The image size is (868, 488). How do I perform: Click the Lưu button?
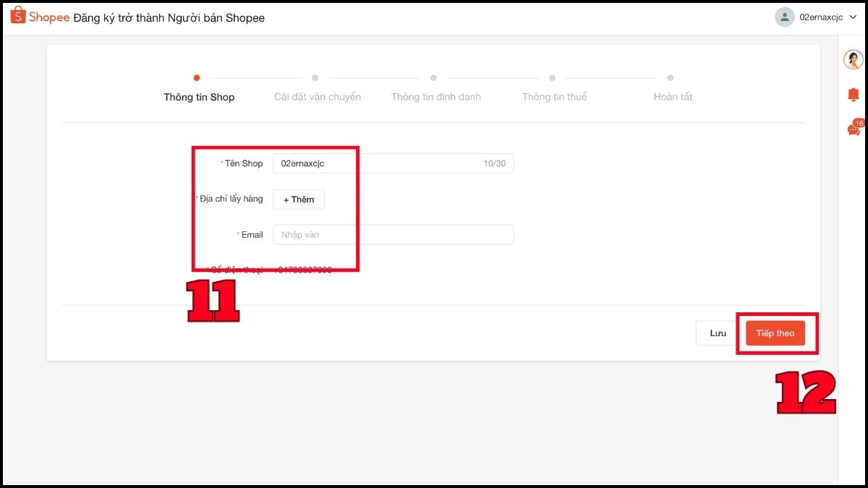tap(718, 333)
